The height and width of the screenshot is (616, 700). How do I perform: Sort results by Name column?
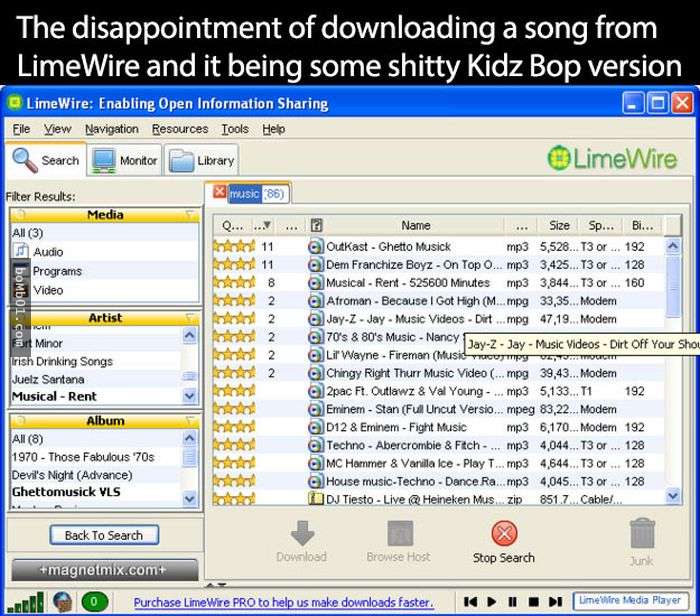416,225
